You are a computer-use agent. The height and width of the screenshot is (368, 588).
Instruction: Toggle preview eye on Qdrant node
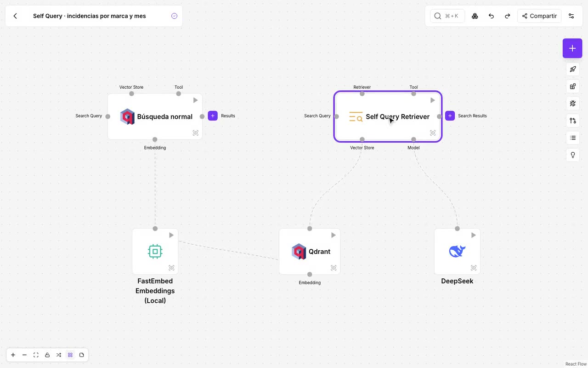click(x=334, y=268)
